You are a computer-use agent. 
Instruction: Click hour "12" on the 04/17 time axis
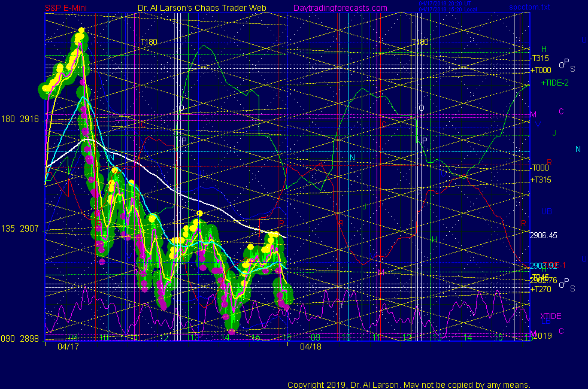[x=164, y=338]
